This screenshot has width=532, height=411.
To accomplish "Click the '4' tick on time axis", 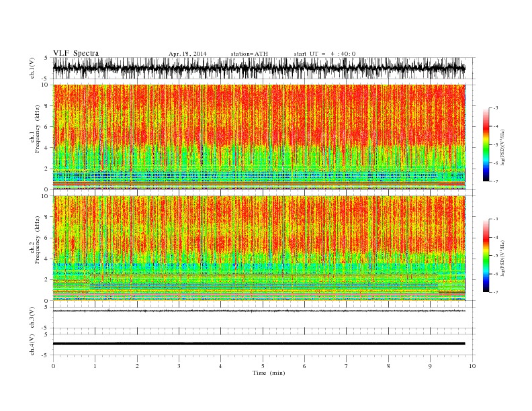I will (x=220, y=366).
